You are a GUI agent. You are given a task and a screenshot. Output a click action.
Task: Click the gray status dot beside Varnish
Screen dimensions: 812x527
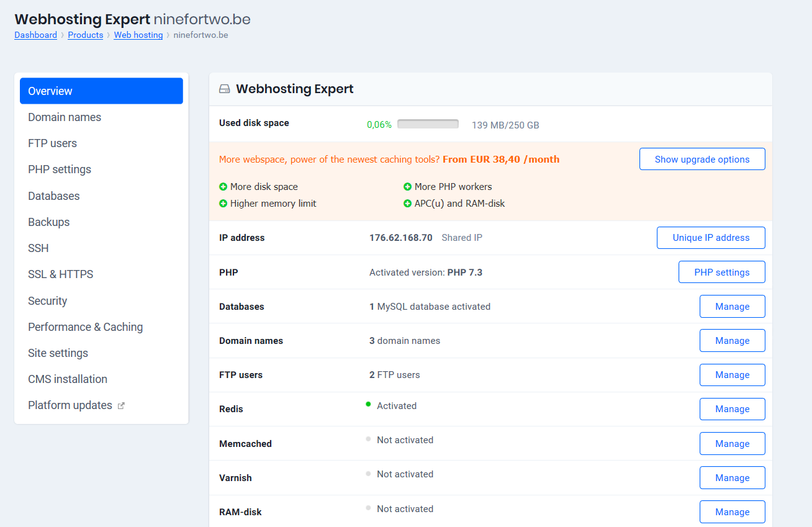(367, 473)
